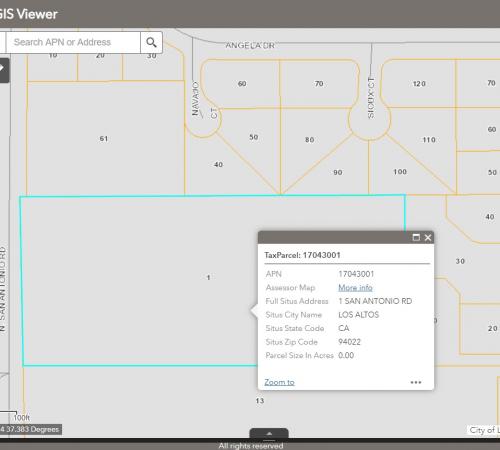Select parcel labeled 30 beside popup
Image resolution: width=500 pixels, height=450 pixels.
tap(460, 261)
